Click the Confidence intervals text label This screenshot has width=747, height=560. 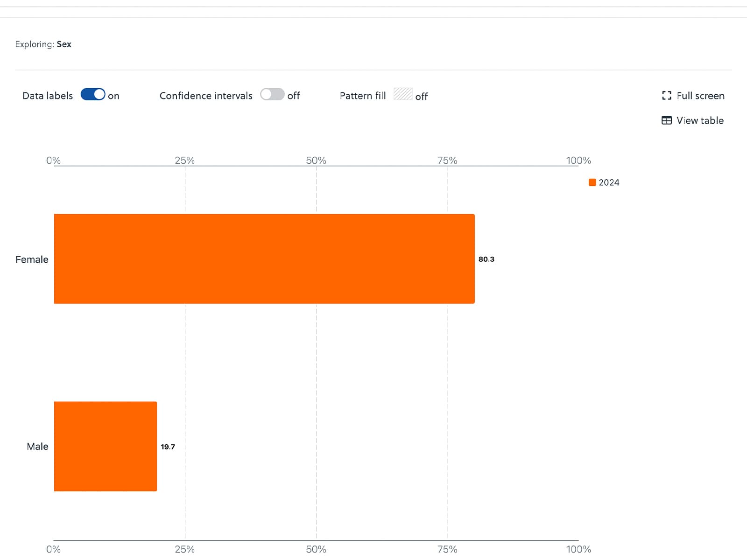206,96
